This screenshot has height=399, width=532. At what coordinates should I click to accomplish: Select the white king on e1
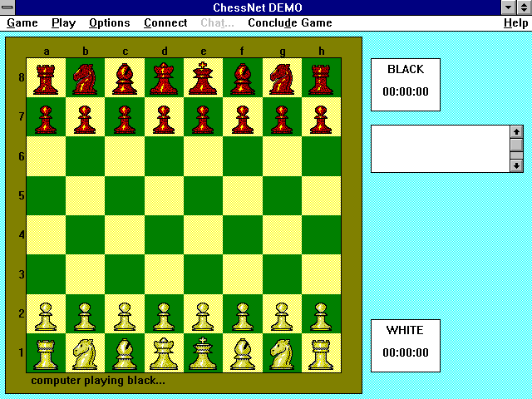pyautogui.click(x=203, y=354)
